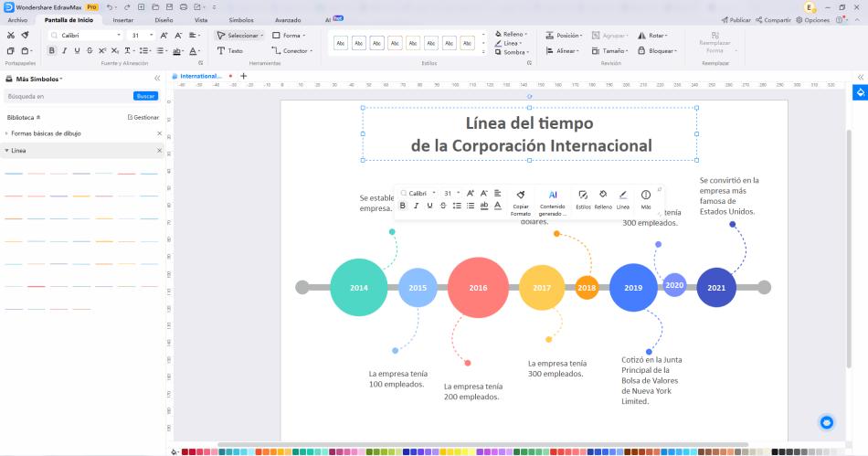This screenshot has width=868, height=456.
Task: Click the Publicar button
Action: (736, 19)
